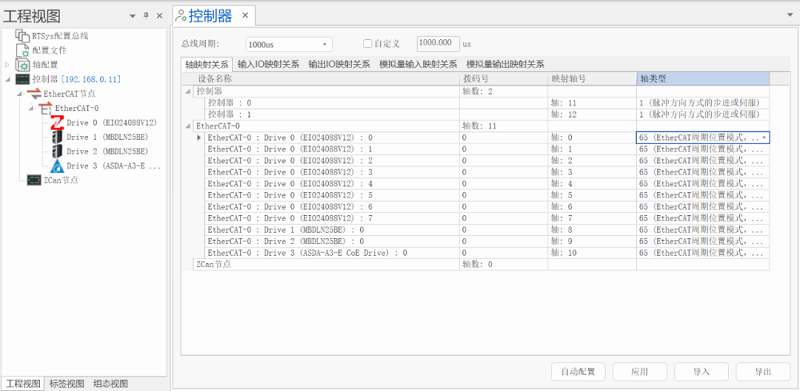
Task: Close the 控制器 document tab
Action: pyautogui.click(x=245, y=16)
